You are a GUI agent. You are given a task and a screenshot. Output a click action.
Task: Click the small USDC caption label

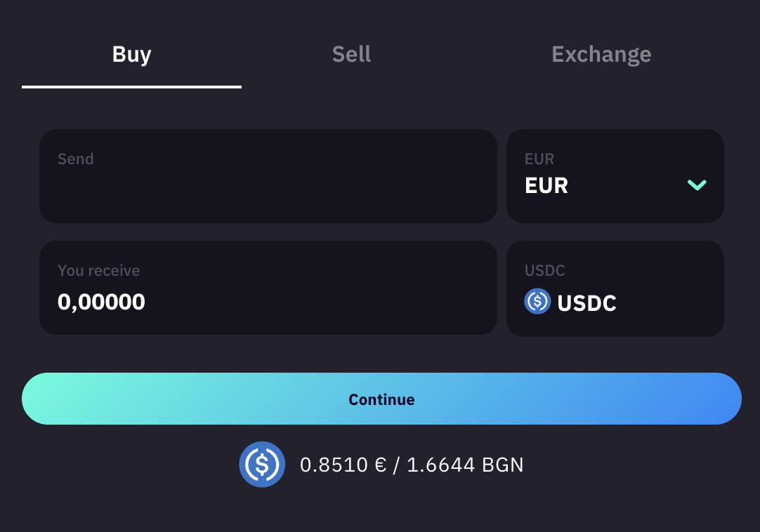pos(544,271)
